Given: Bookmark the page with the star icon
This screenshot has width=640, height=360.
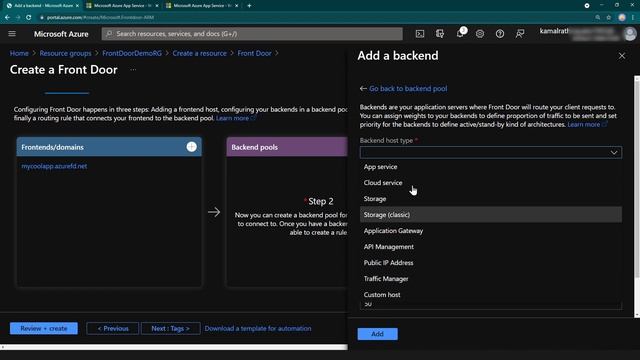Looking at the screenshot, I should point(609,18).
